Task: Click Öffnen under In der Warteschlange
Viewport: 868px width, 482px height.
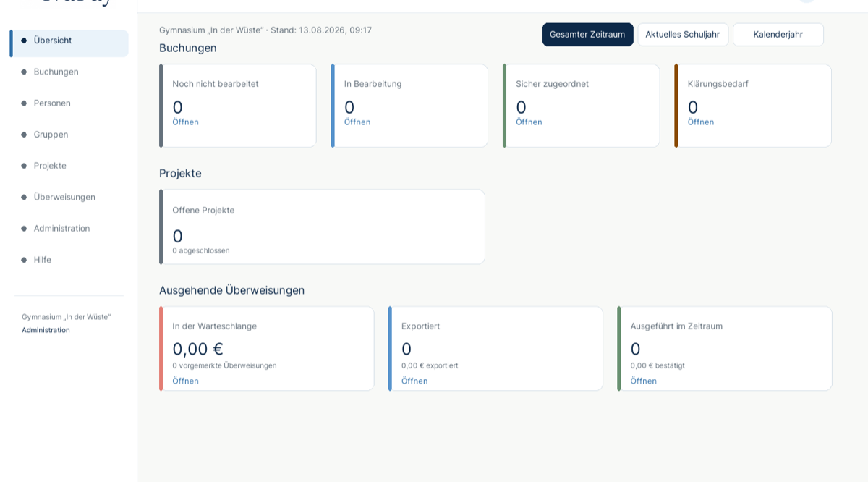Action: tap(185, 381)
